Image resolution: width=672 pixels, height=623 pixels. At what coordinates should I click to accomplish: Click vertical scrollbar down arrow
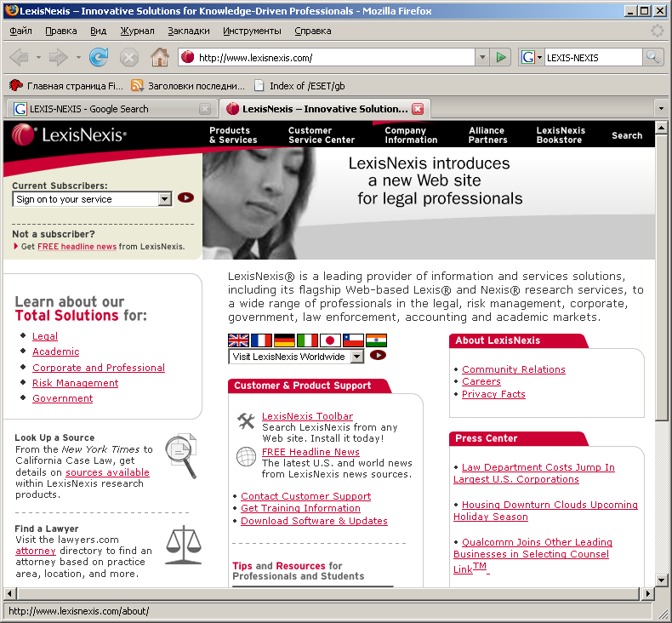click(661, 581)
